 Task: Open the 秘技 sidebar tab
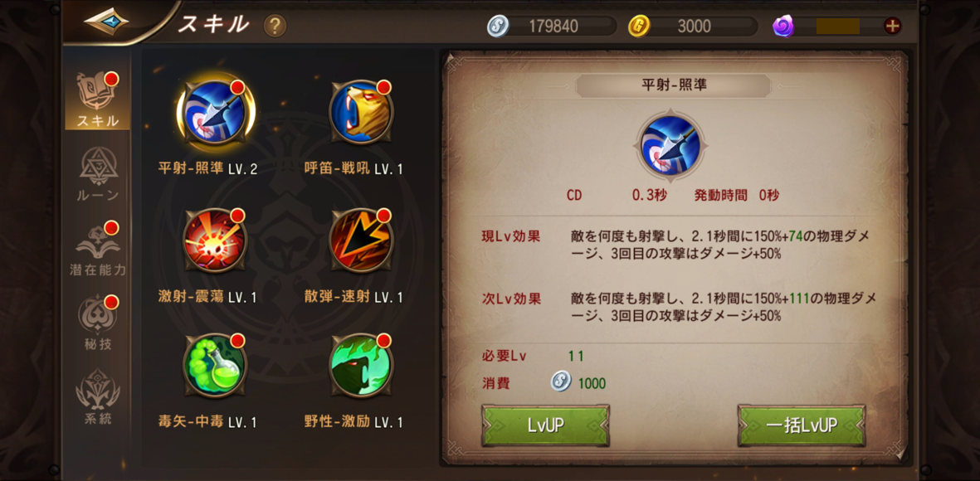coord(98,323)
